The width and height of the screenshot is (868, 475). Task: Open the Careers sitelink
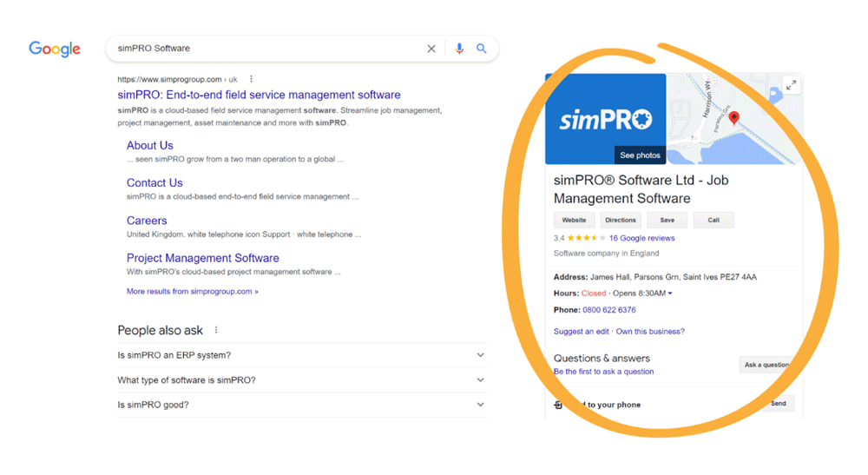coord(147,221)
